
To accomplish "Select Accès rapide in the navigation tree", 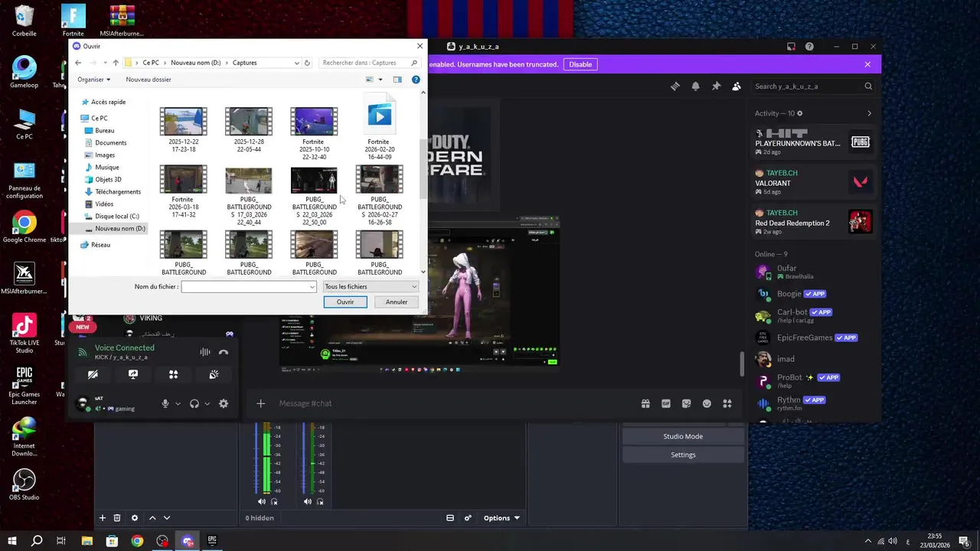I will coord(108,102).
